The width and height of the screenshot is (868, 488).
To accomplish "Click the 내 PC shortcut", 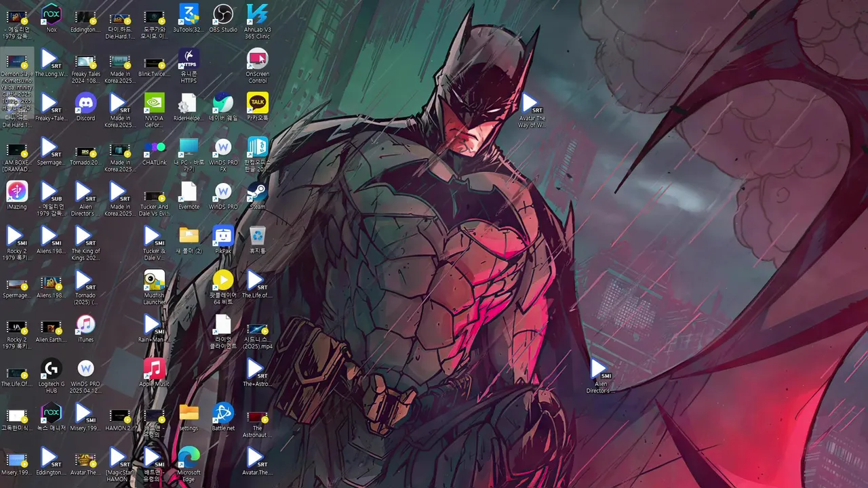I will tap(189, 155).
